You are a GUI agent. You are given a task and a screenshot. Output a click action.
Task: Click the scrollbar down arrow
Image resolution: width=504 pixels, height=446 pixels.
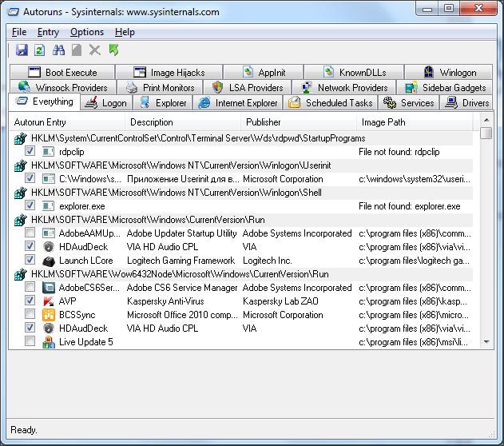tap(486, 342)
